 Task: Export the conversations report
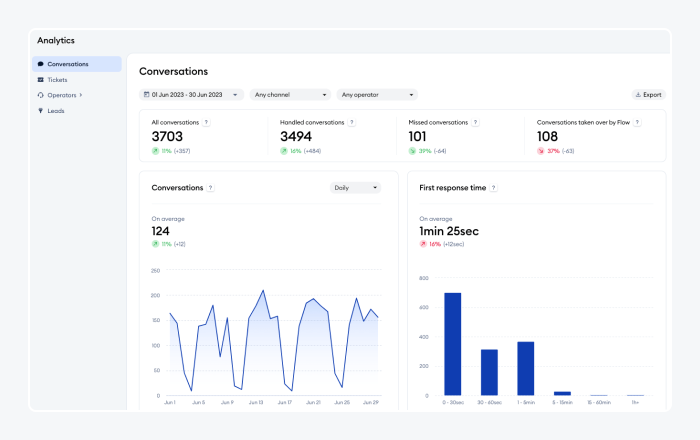648,95
